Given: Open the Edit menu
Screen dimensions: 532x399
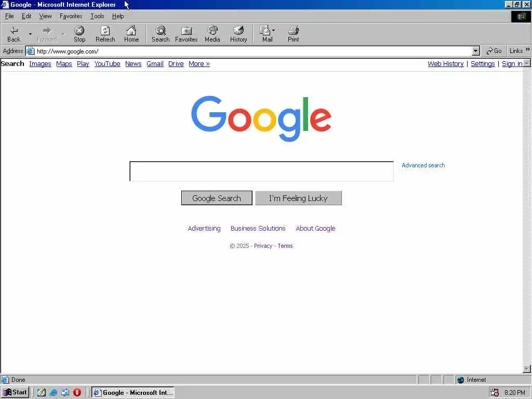Looking at the screenshot, I should [x=26, y=16].
